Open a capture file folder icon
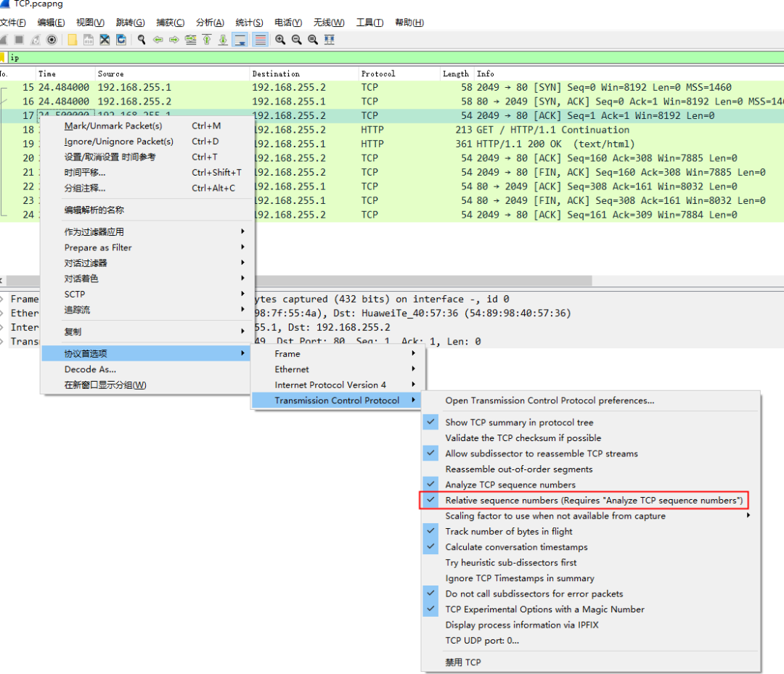This screenshot has width=784, height=674. (x=73, y=39)
